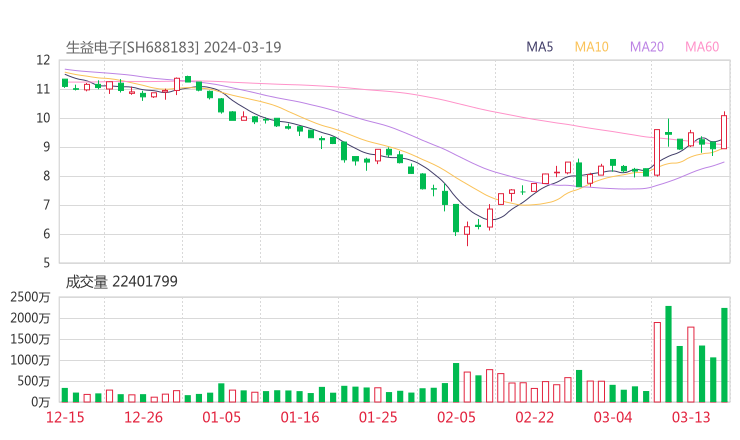The image size is (740, 440).
Task: Click the 03-13 date axis label
Action: coord(691,417)
